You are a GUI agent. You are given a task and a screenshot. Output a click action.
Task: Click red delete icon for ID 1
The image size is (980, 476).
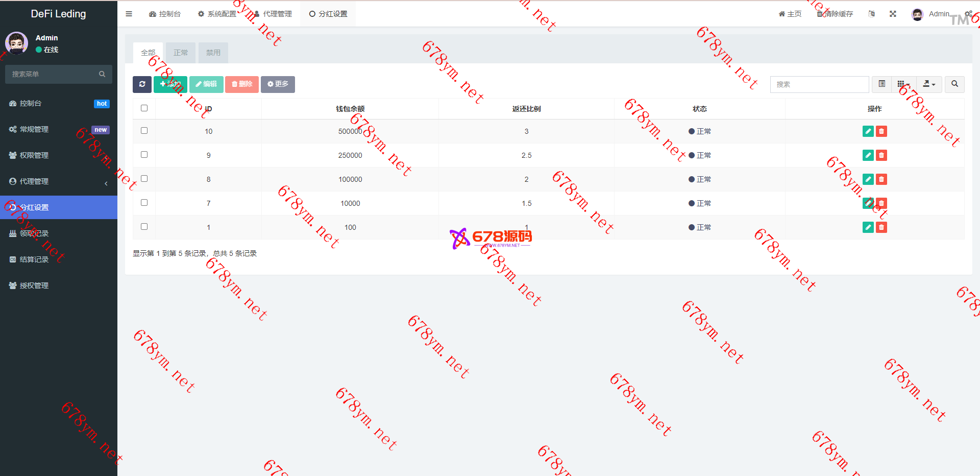[881, 227]
